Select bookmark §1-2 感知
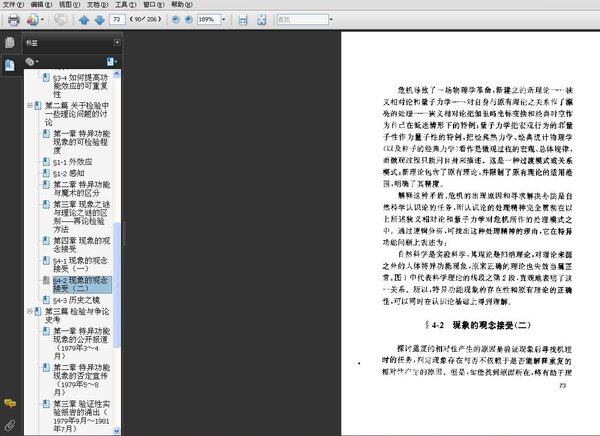Viewport: 600px width, 436px height. click(69, 173)
